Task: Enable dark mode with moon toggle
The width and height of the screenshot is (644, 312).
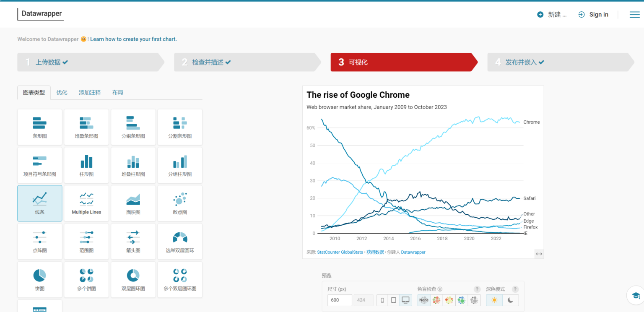Action: [510, 300]
